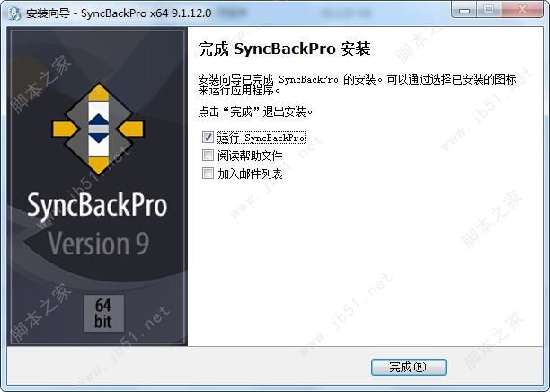
Task: Click the installer icon in title bar
Action: tap(14, 13)
